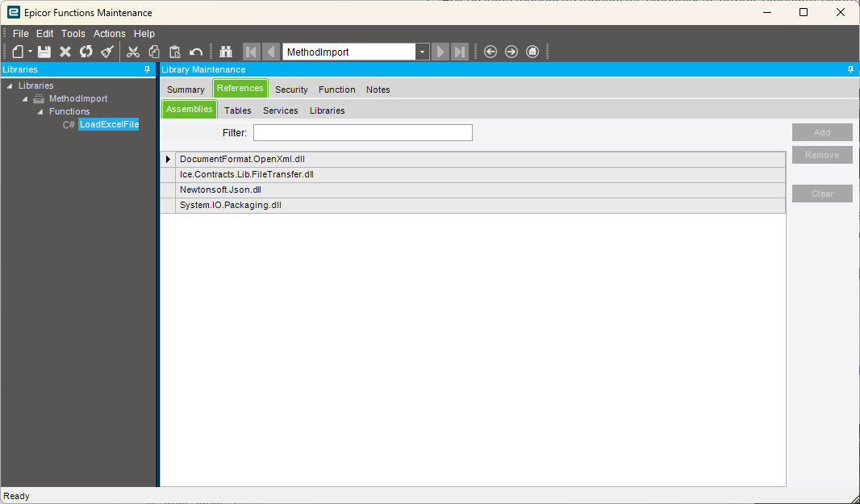860x504 pixels.
Task: Open the Actions menu
Action: click(109, 33)
